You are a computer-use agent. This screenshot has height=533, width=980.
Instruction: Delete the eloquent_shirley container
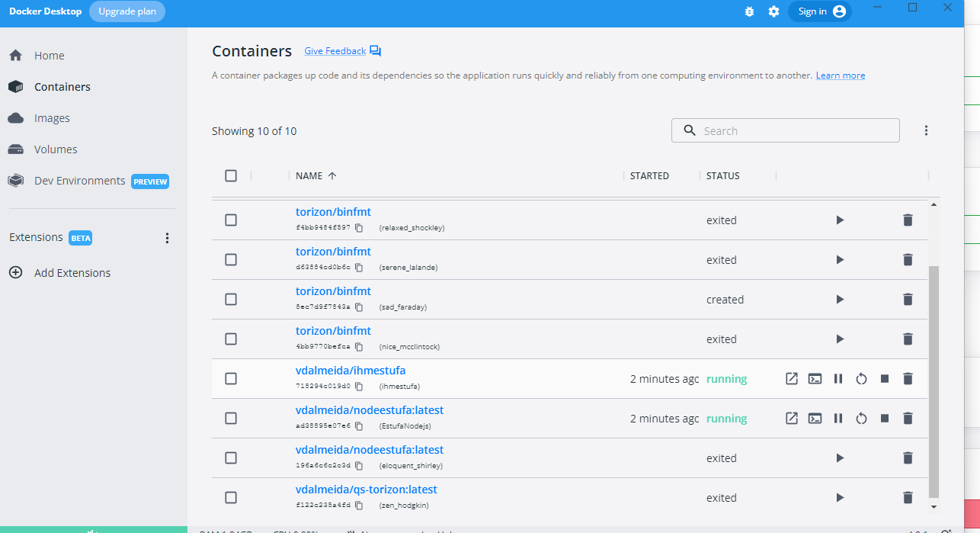(908, 458)
